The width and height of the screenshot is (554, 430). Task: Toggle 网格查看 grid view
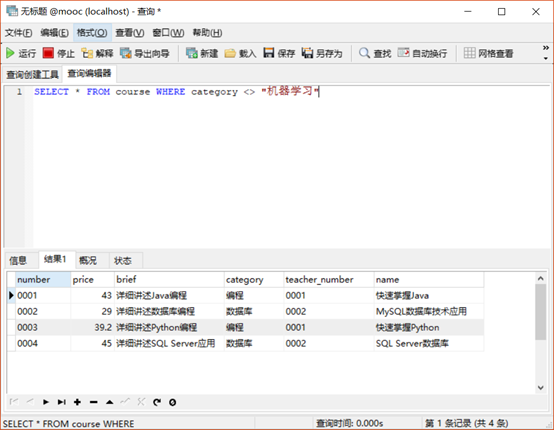click(x=488, y=53)
